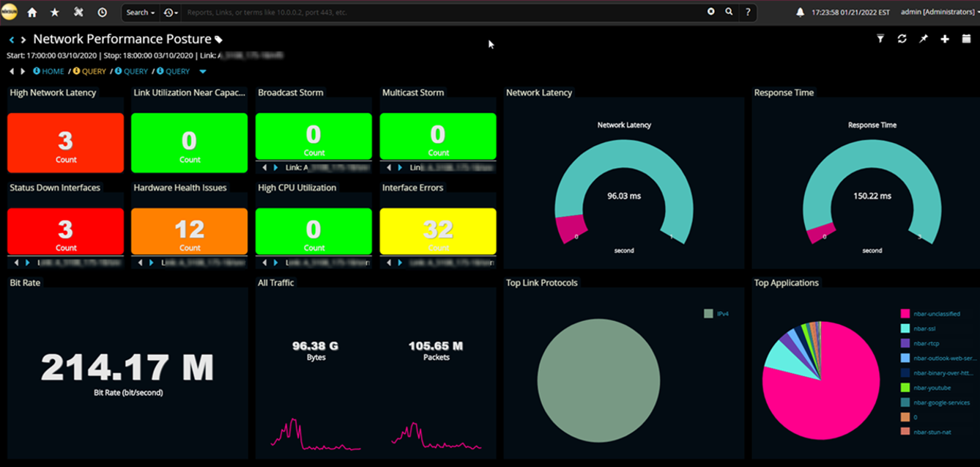This screenshot has height=467, width=980.
Task: Click next link arrow under High CPU Utilization
Action: (x=276, y=262)
